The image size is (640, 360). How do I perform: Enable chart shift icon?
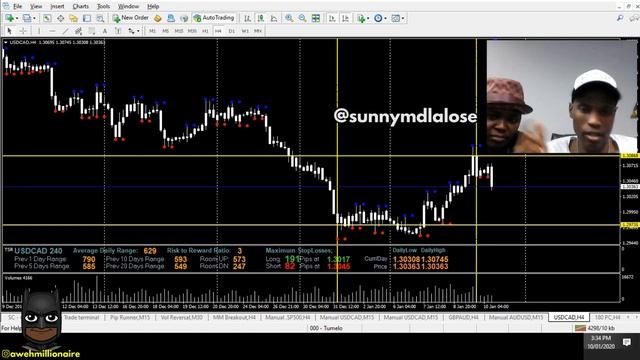coord(345,18)
